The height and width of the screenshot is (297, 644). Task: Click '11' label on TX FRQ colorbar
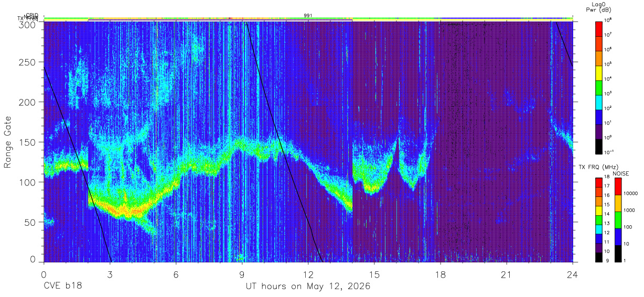click(607, 242)
